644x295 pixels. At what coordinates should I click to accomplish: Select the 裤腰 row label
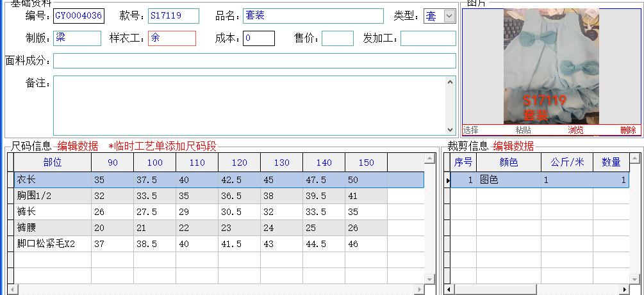pos(53,228)
